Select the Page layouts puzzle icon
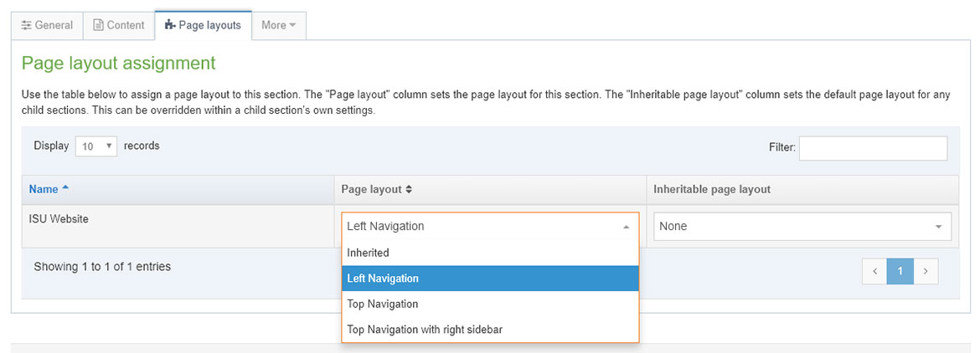The image size is (980, 353). (170, 25)
